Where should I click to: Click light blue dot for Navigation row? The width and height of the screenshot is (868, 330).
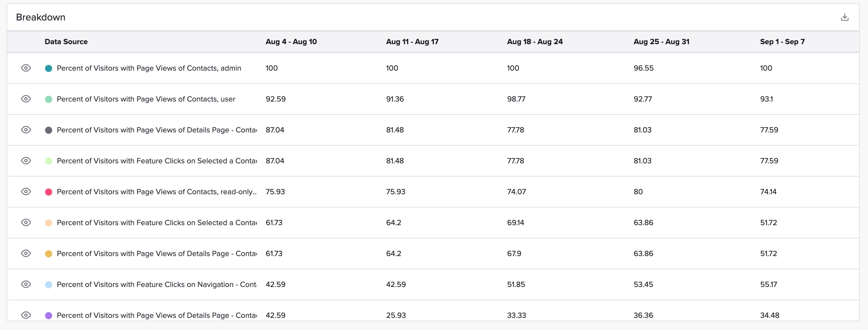(x=49, y=285)
